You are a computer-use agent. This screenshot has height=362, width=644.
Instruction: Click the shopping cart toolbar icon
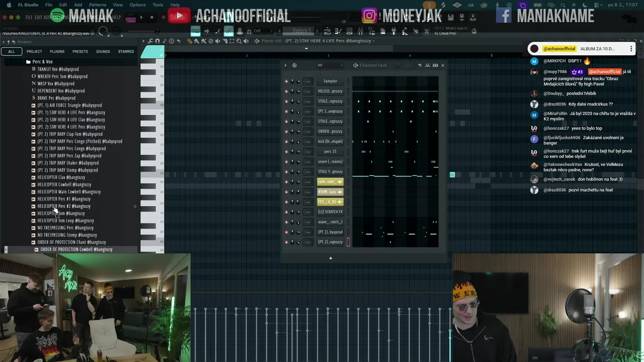426,31
